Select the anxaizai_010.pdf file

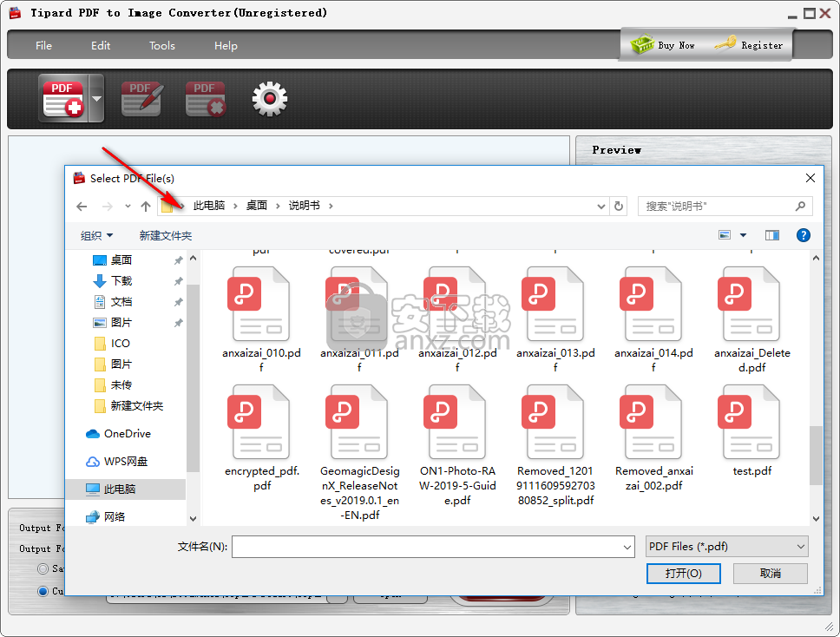tap(261, 320)
